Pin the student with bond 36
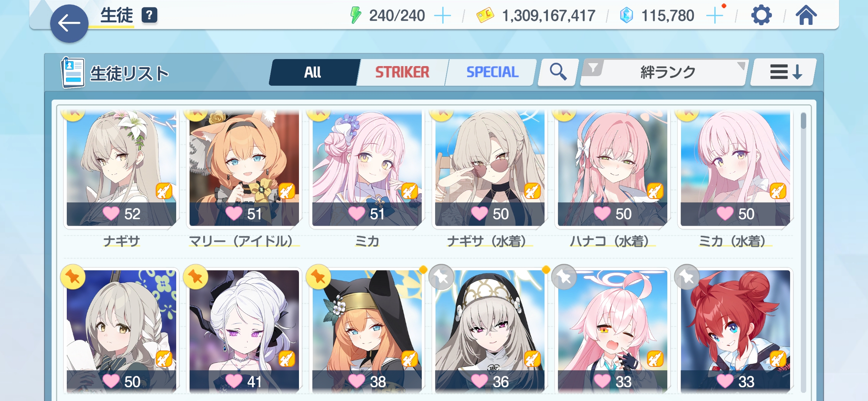 click(x=441, y=277)
